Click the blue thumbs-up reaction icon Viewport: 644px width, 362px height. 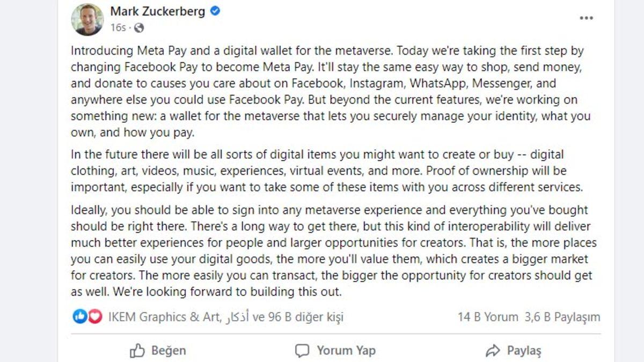coord(79,317)
